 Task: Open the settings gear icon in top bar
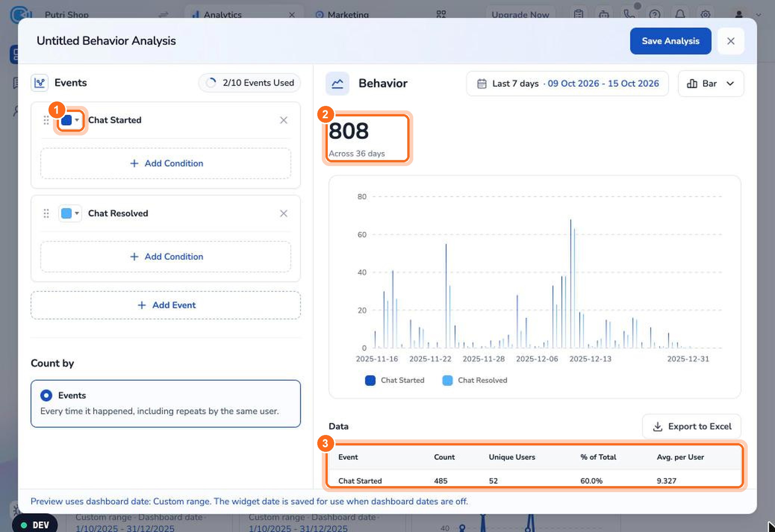click(x=705, y=15)
